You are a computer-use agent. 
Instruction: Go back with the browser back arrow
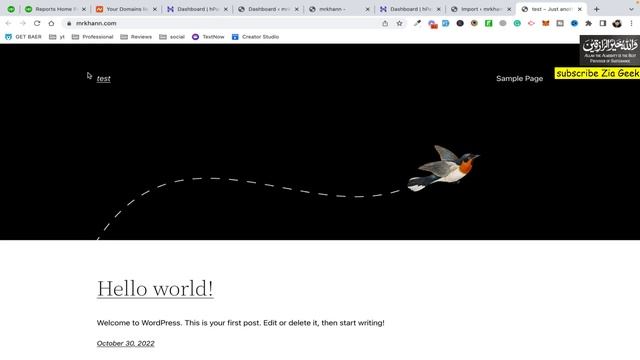click(x=8, y=23)
